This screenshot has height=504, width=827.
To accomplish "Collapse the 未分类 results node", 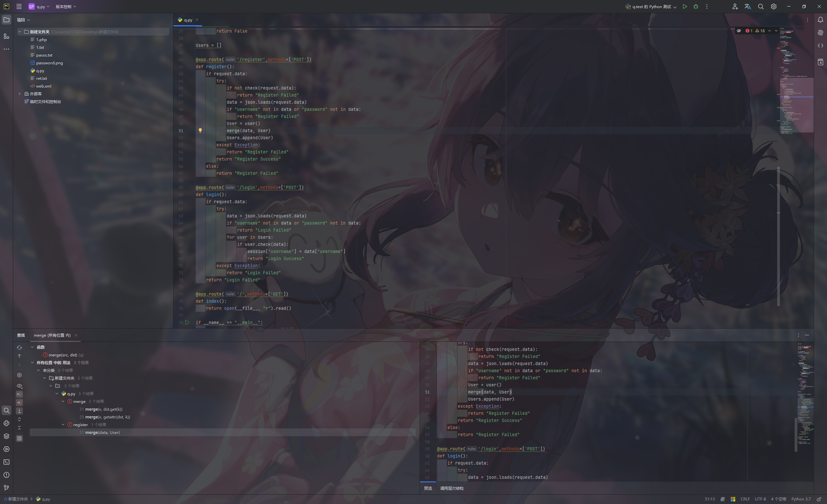I will point(38,370).
